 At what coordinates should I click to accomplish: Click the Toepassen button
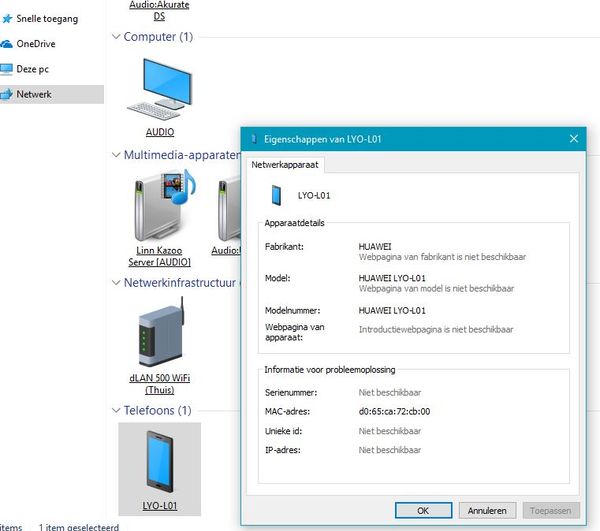(x=550, y=510)
